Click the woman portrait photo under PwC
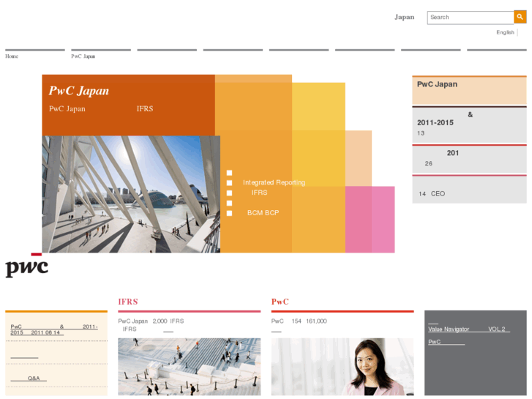The image size is (532, 399). 342,367
